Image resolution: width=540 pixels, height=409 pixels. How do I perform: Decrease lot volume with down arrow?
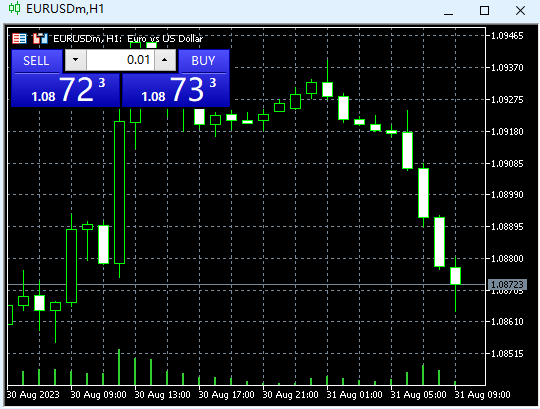coord(75,60)
